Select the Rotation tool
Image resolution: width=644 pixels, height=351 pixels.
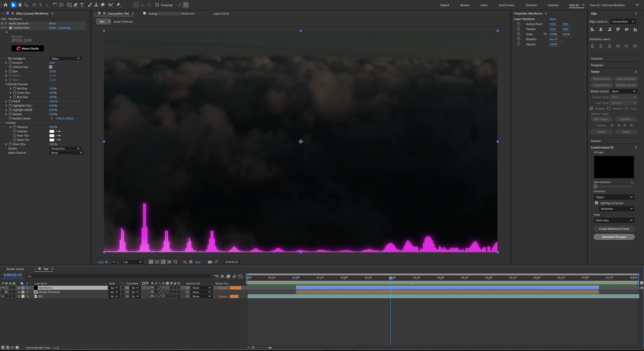55,5
